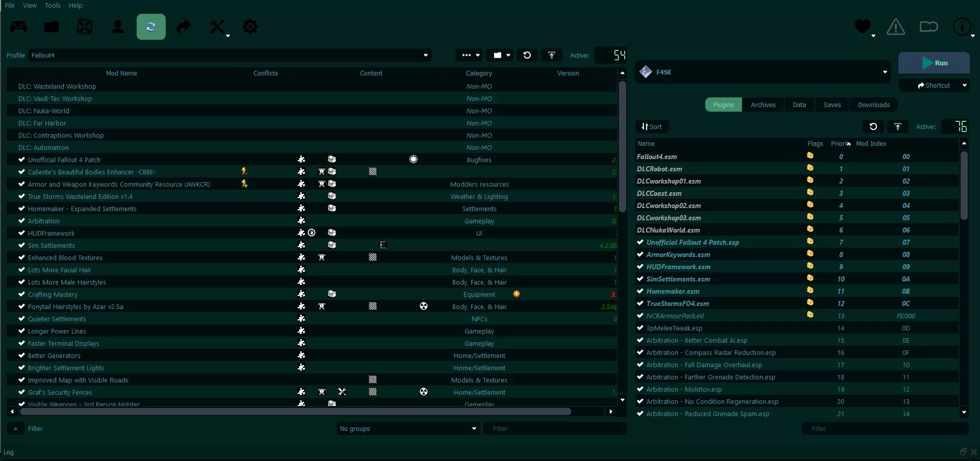Click the create backup icon next to mod Active counter
This screenshot has height=461, width=980.
click(x=552, y=55)
